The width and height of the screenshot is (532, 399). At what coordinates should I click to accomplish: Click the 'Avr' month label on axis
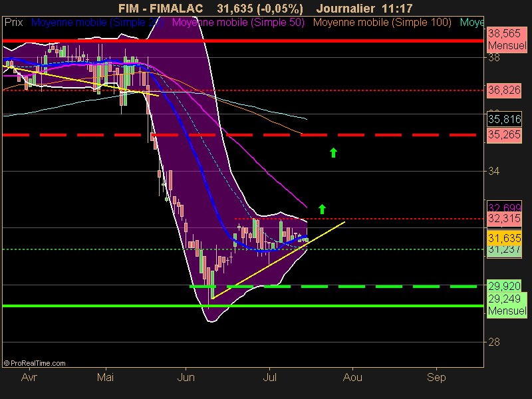29,377
